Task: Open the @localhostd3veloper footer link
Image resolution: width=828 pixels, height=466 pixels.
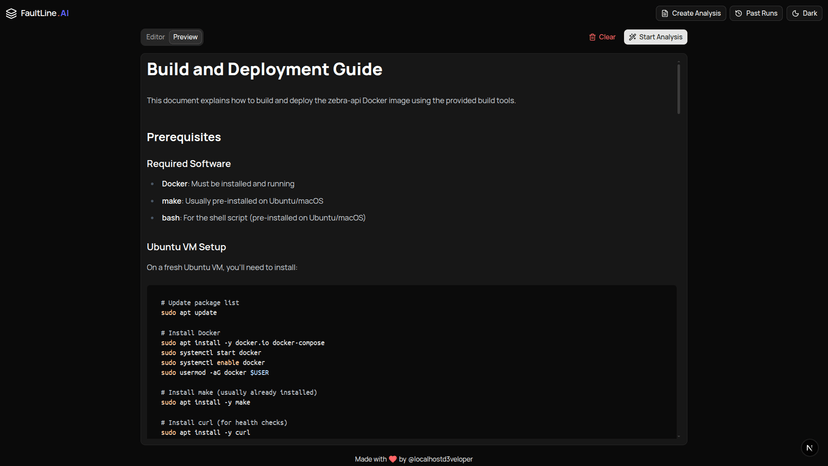Action: [x=441, y=459]
